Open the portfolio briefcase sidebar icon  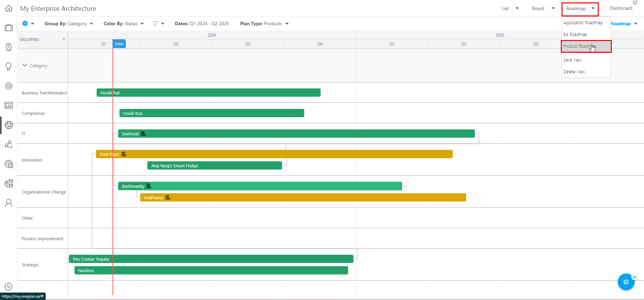[x=9, y=28]
